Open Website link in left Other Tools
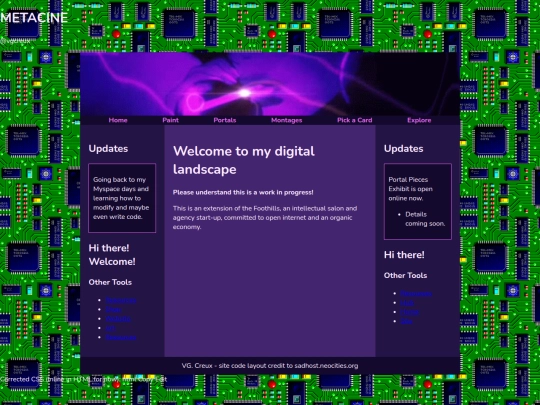The height and width of the screenshot is (405, 540). pyautogui.click(x=118, y=319)
